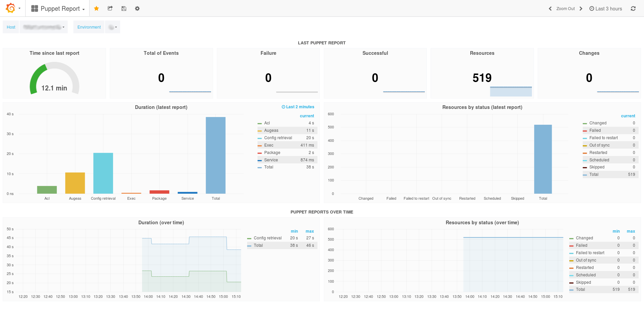The height and width of the screenshot is (311, 644).
Task: Click the Augeas yellow legend color swatch
Action: click(260, 131)
